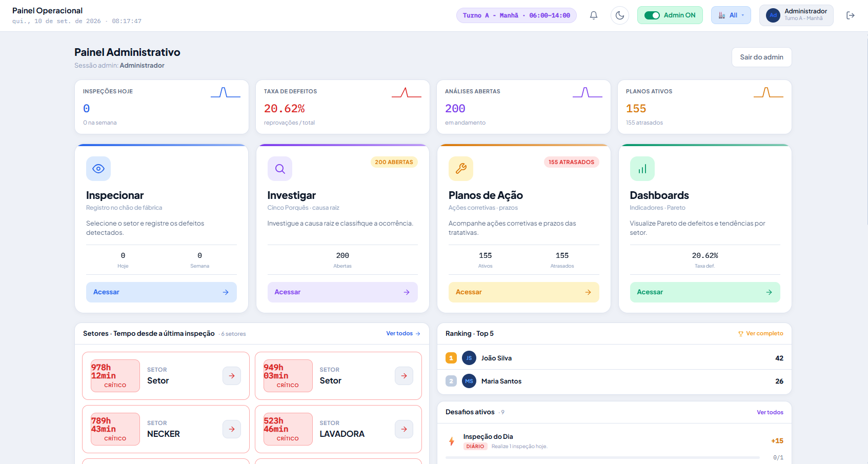The height and width of the screenshot is (464, 868).
Task: Click the 978h 12min CRÍTICO time badge
Action: click(x=115, y=376)
